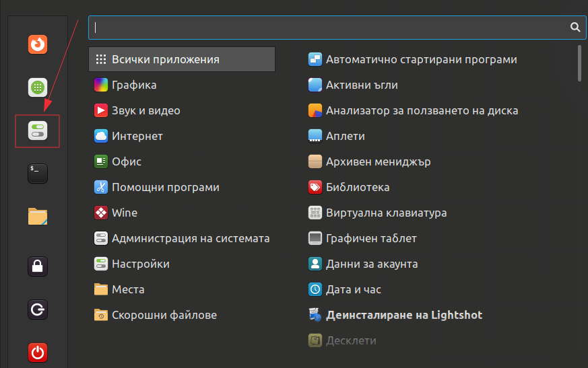Select the Всички приложения category

pos(182,59)
